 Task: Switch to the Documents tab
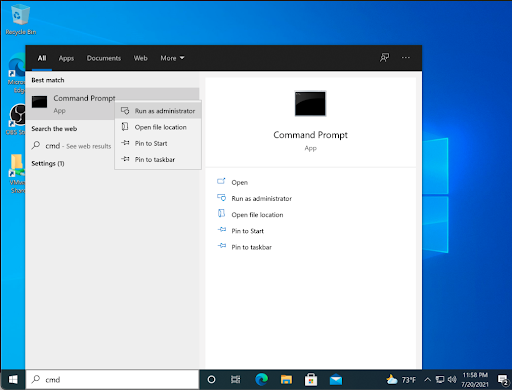pos(104,58)
